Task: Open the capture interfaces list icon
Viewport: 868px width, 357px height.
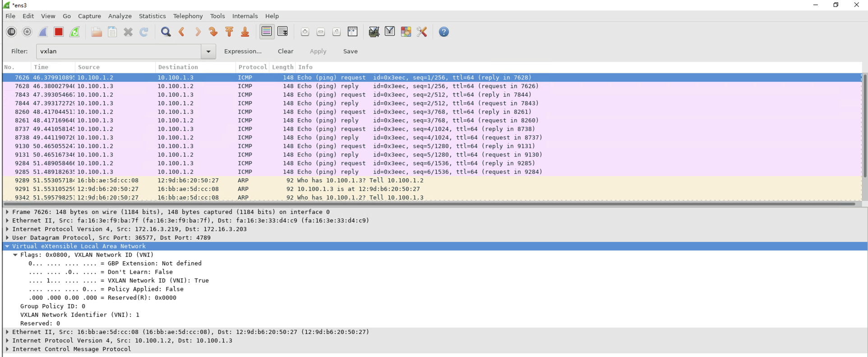Action: 12,32
